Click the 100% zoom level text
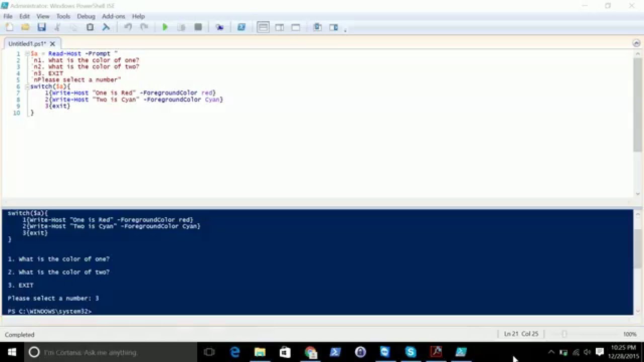644x362 pixels. click(630, 334)
